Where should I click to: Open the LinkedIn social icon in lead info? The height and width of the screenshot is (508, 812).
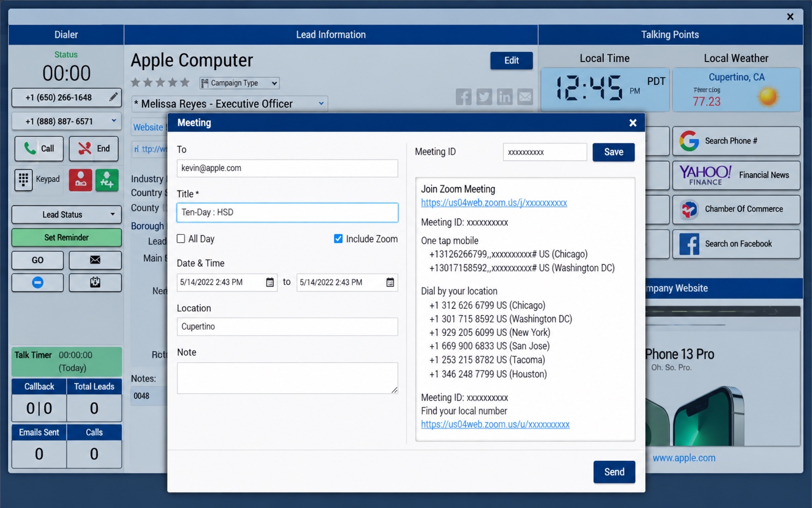505,97
